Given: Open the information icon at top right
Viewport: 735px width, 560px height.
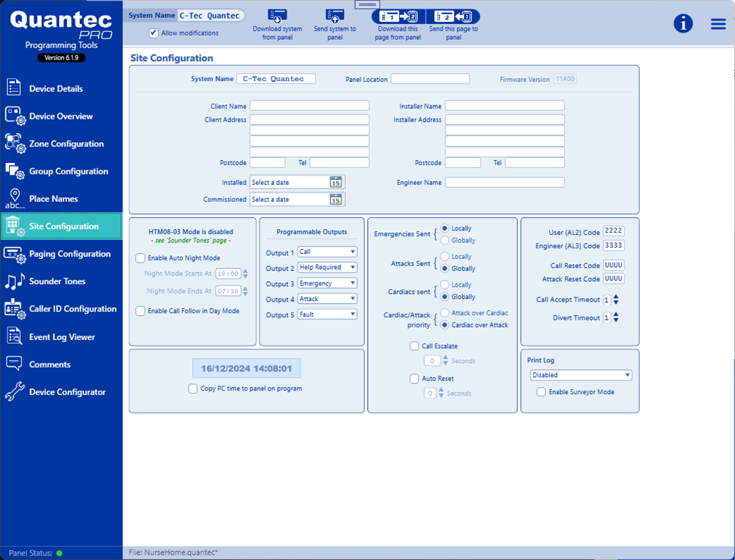Looking at the screenshot, I should point(683,23).
